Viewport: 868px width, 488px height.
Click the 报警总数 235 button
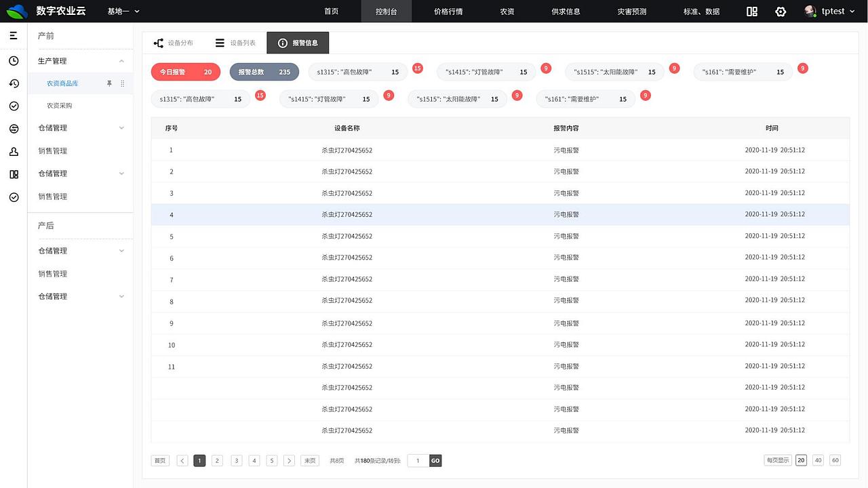click(264, 72)
